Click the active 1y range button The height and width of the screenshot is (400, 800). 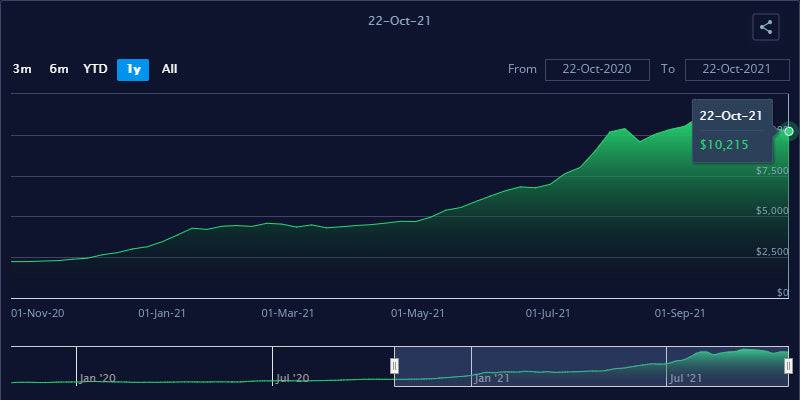(x=133, y=69)
